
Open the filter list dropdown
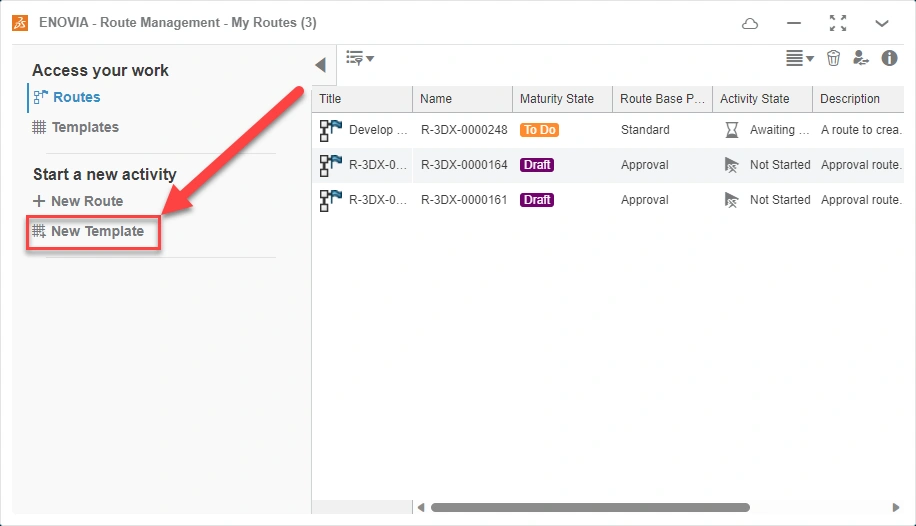click(360, 58)
